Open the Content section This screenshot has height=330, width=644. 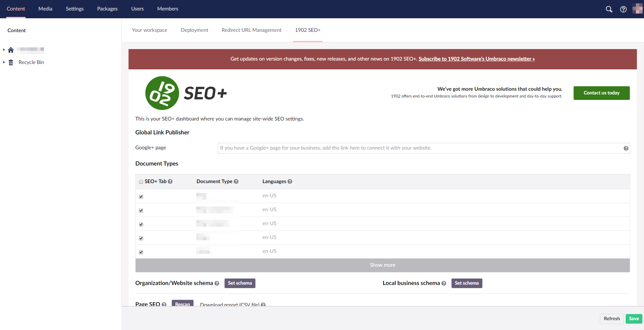coord(16,9)
